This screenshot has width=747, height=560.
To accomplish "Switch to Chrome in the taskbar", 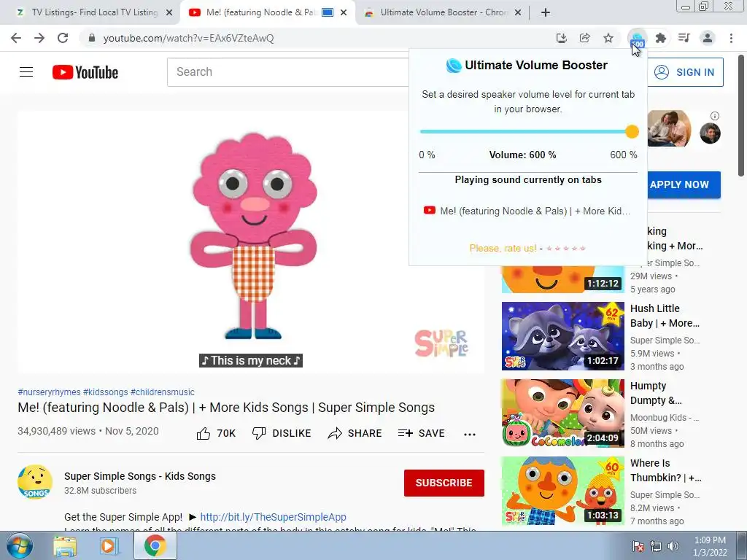I will coord(155,545).
